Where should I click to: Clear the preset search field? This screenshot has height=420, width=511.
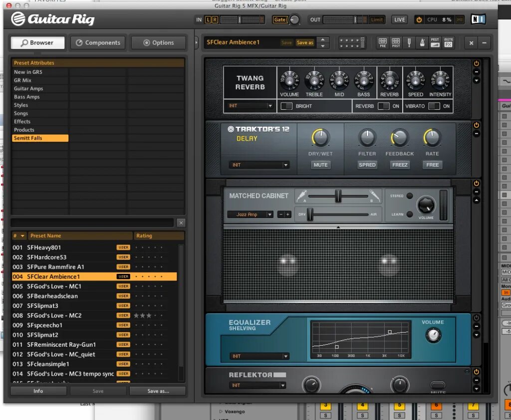(181, 223)
